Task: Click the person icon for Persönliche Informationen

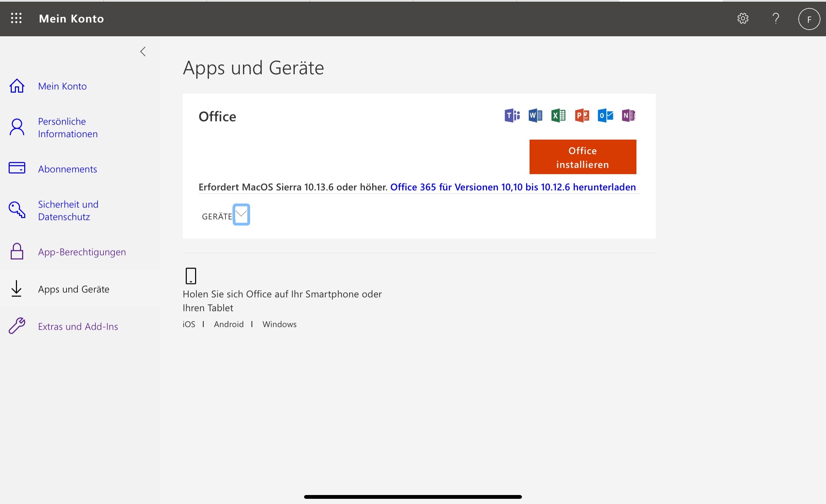Action: tap(17, 127)
